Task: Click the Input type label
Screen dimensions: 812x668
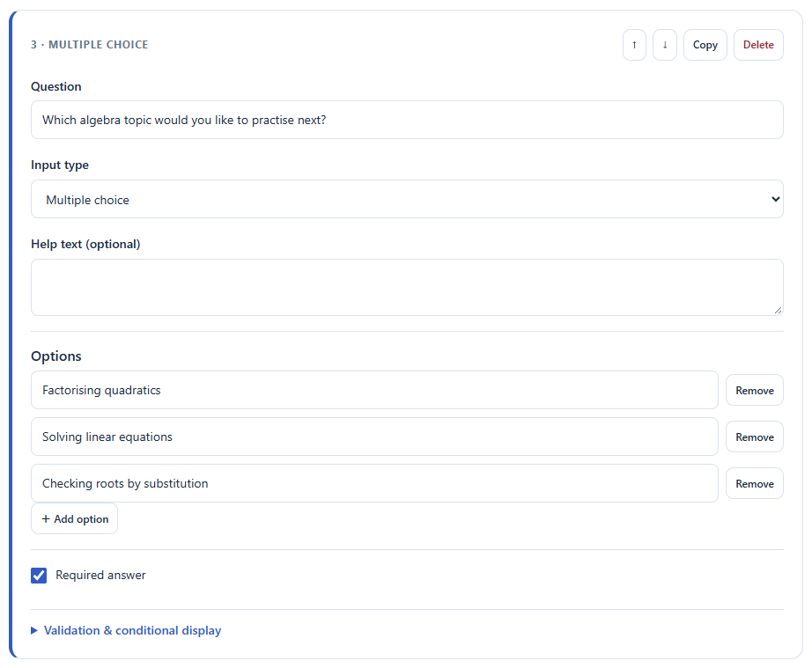Action: click(x=60, y=165)
